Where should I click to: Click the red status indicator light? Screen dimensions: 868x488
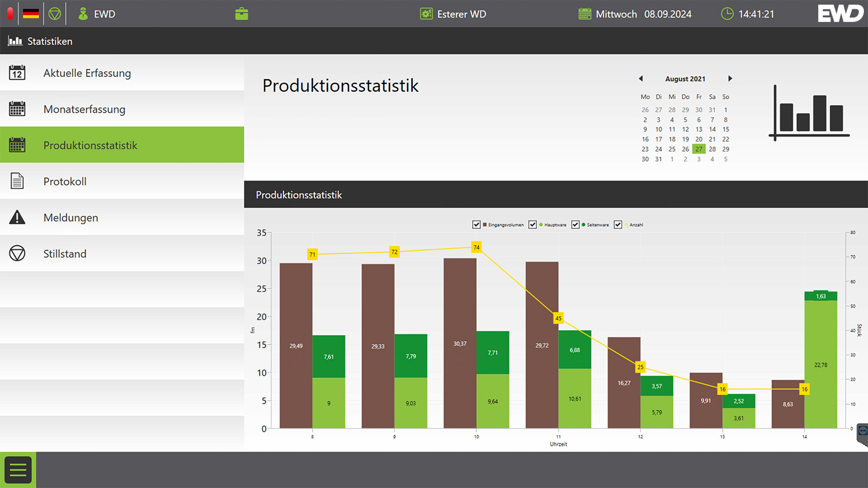click(10, 14)
